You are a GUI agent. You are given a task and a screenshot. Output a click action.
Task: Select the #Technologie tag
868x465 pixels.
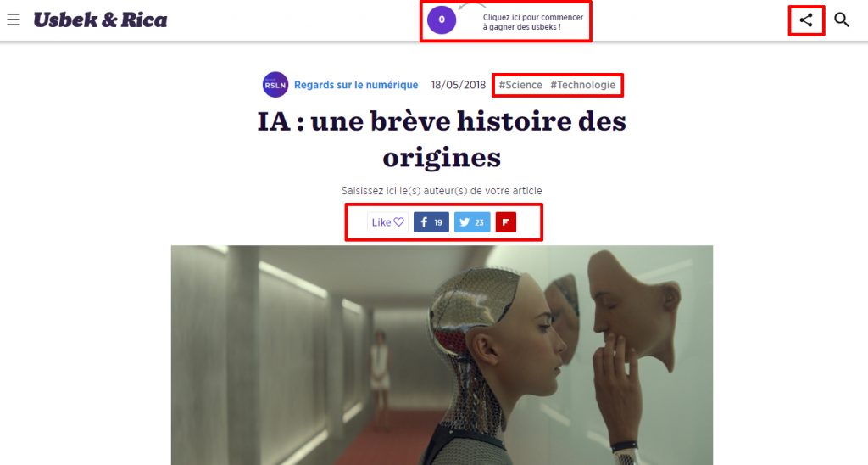pyautogui.click(x=583, y=85)
